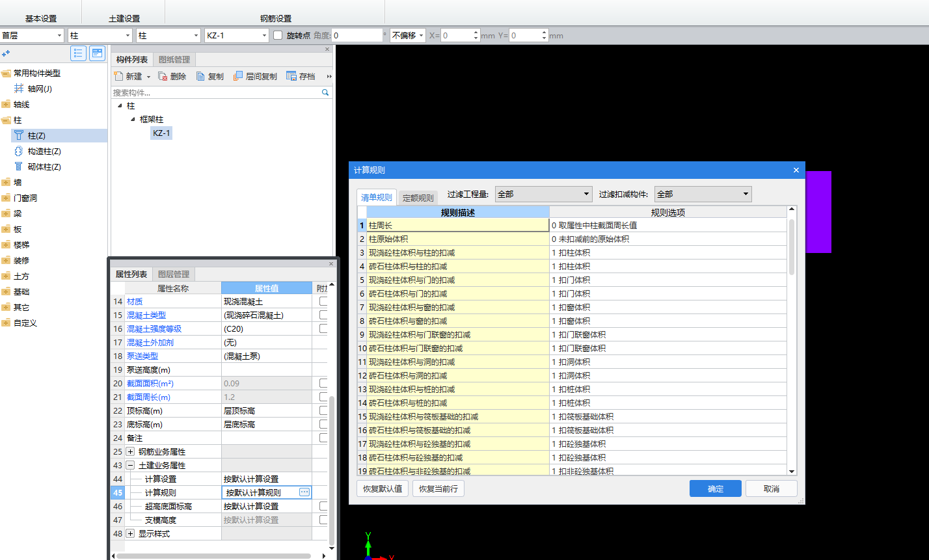Click the 存档 archive icon
This screenshot has height=560, width=929.
coord(291,76)
